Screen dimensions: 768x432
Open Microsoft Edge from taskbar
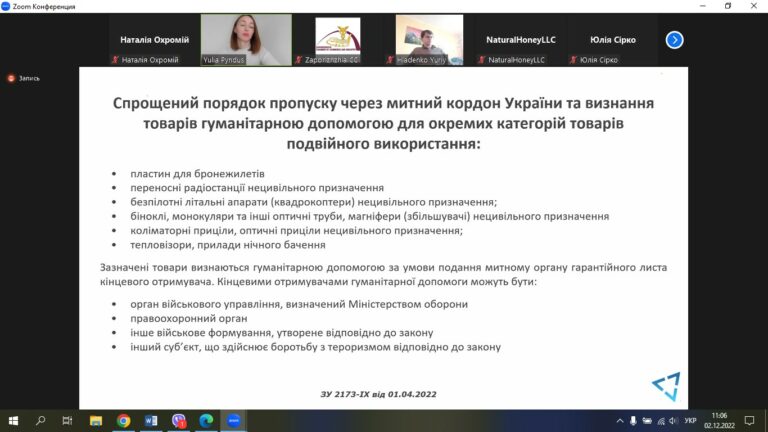(x=206, y=421)
